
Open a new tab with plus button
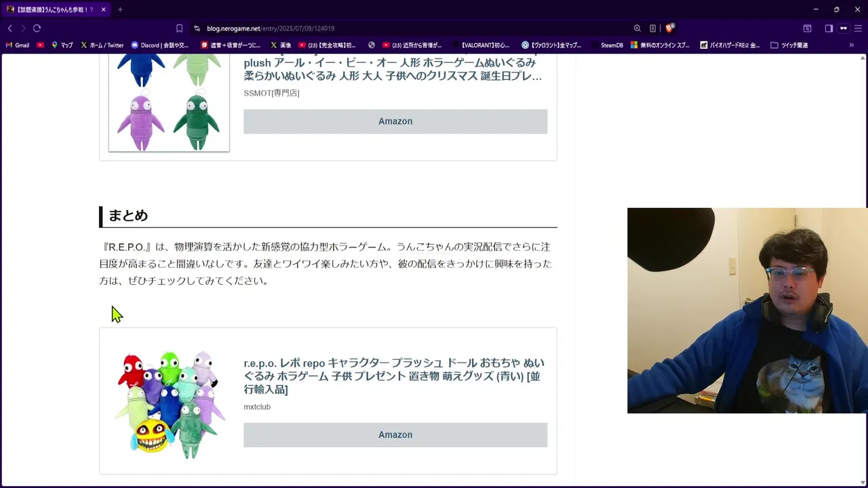click(x=120, y=9)
